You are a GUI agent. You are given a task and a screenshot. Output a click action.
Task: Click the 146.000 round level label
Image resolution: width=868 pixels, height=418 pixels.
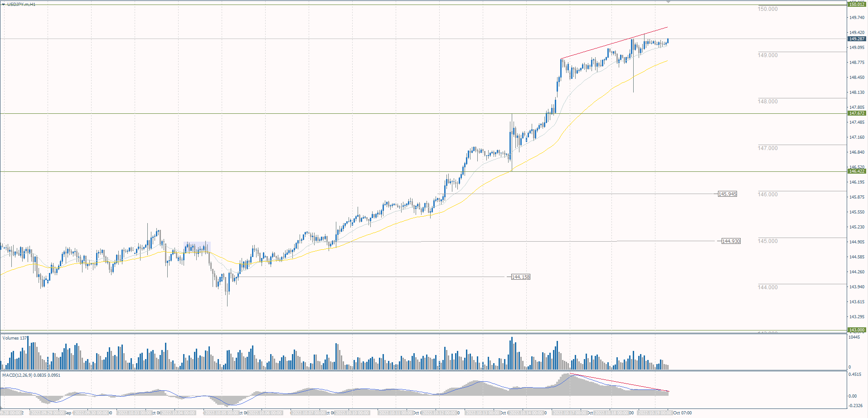click(x=768, y=194)
